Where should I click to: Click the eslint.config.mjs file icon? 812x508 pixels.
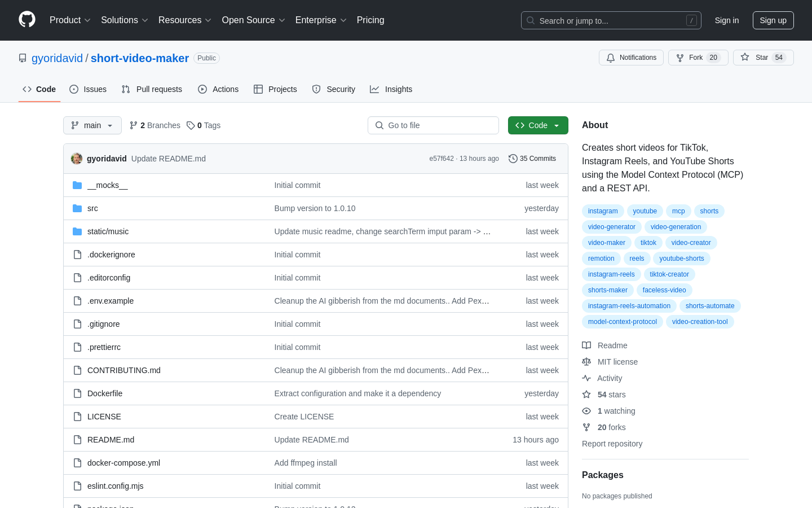coord(77,486)
